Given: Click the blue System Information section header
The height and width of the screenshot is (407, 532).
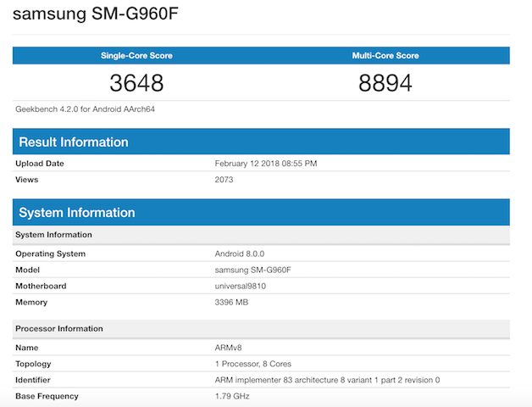Looking at the screenshot, I should (x=77, y=213).
